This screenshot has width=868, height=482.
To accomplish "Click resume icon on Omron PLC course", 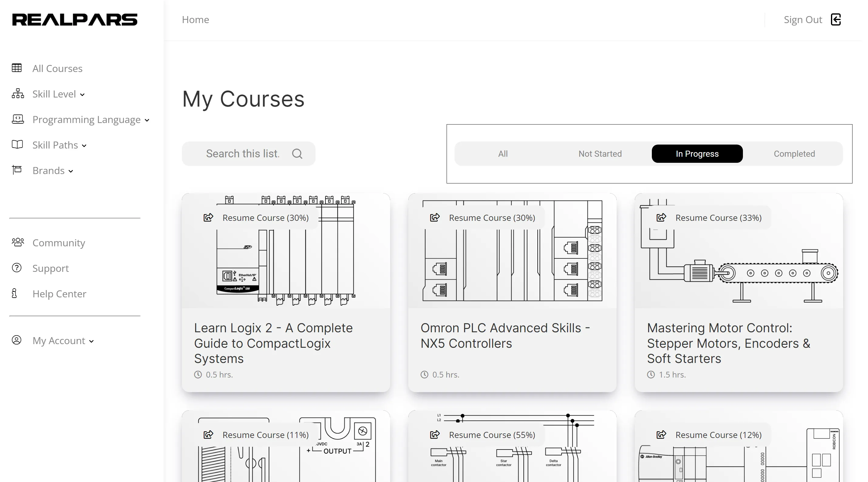I will pos(435,218).
